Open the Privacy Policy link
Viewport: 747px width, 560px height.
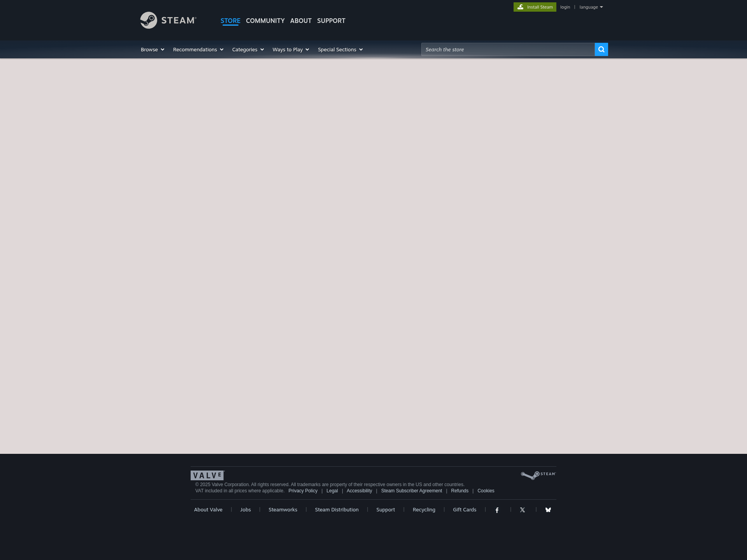click(x=303, y=491)
